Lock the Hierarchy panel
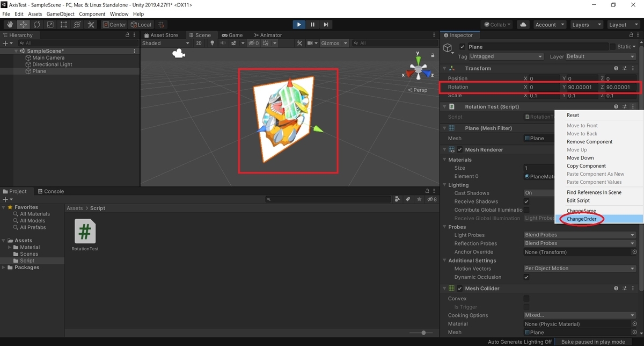Screen dimensions: 644x346 point(128,35)
